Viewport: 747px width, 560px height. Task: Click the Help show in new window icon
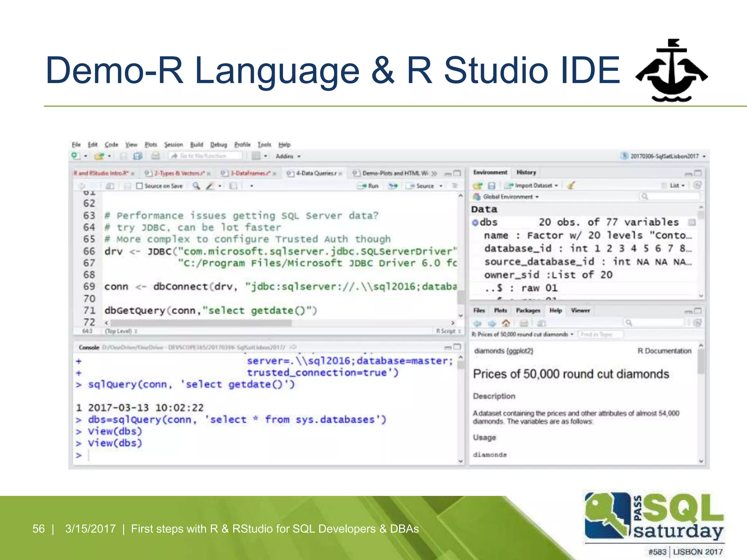tap(542, 323)
